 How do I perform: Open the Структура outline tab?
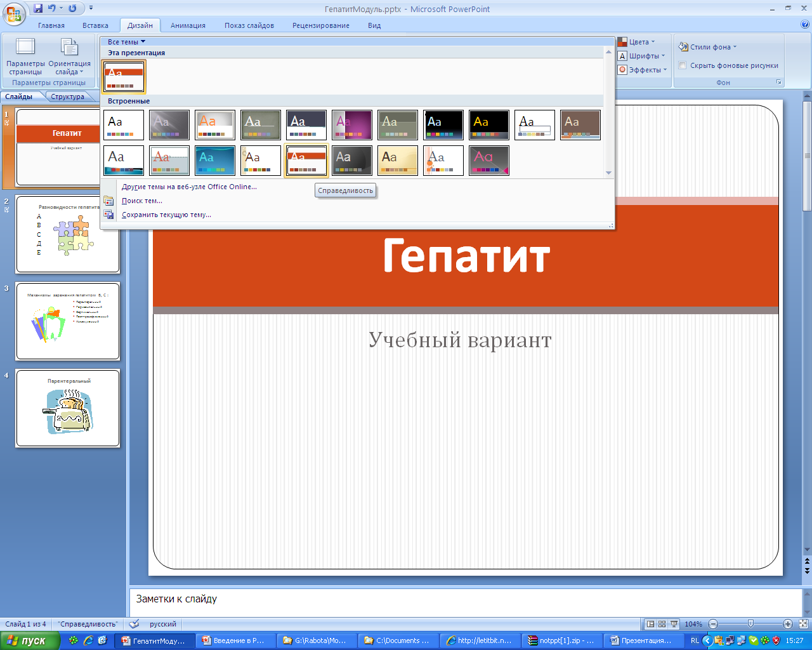coord(67,96)
